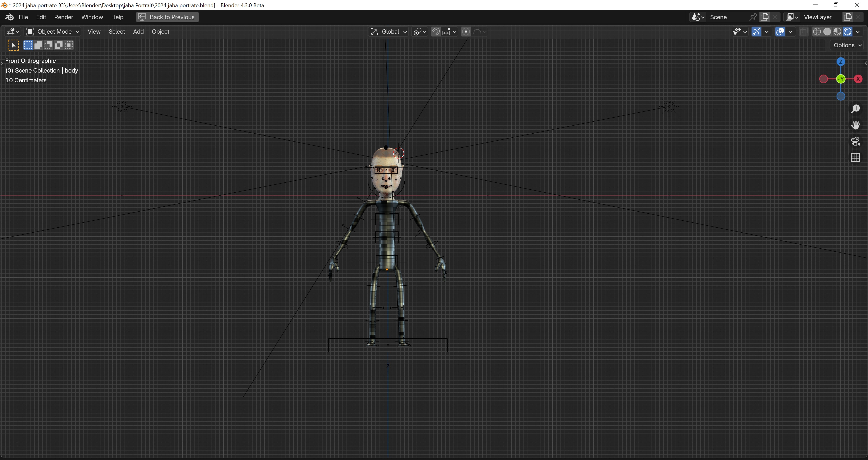Open the viewport Add menu
Screen dimensions: 868x460
138,32
